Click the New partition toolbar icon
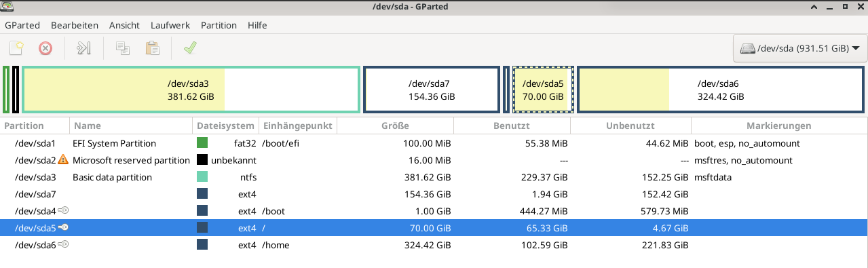 16,48
